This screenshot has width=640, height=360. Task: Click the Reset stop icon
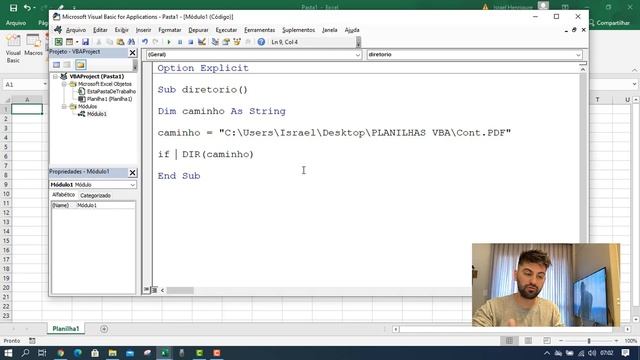click(191, 42)
